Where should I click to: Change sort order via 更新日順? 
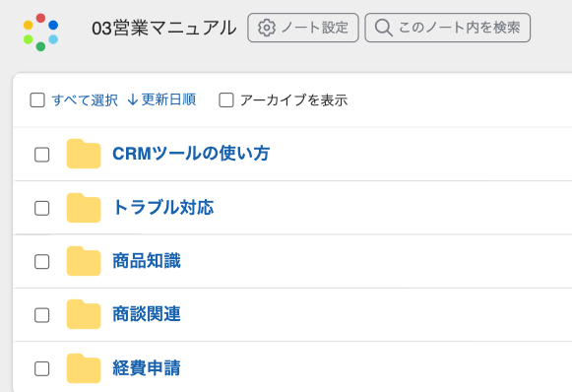coord(162,99)
